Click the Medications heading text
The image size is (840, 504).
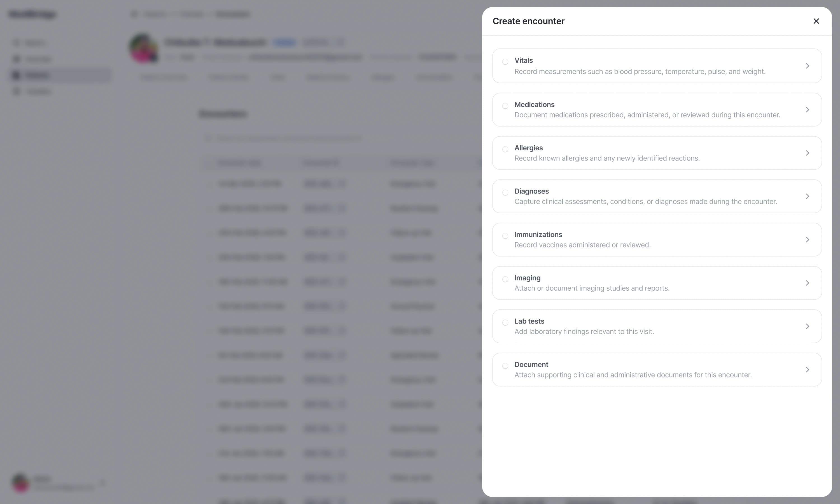click(x=534, y=105)
